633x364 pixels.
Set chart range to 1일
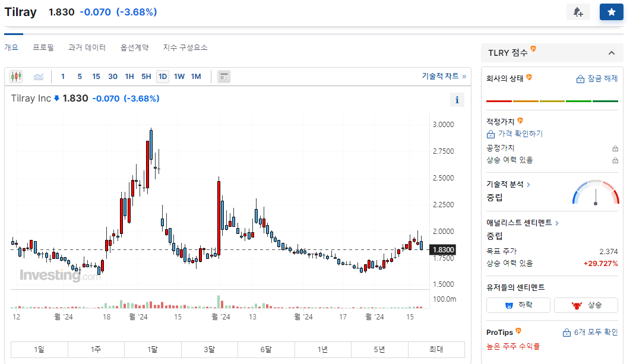[39, 350]
